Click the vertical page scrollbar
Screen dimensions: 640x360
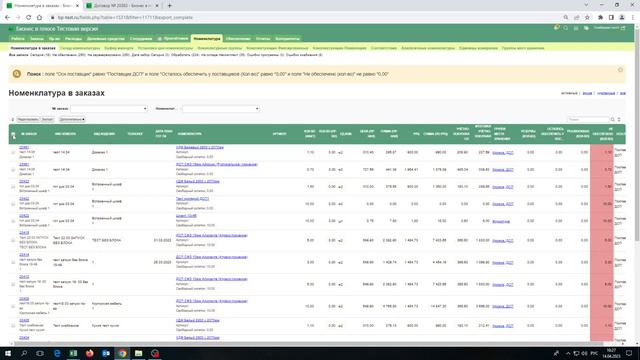[637, 135]
